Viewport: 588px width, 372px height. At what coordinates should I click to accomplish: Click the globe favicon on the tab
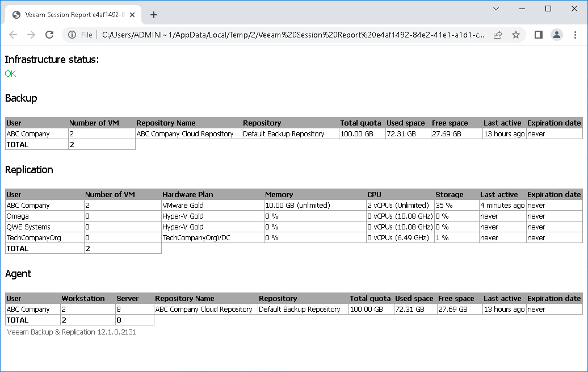point(16,15)
